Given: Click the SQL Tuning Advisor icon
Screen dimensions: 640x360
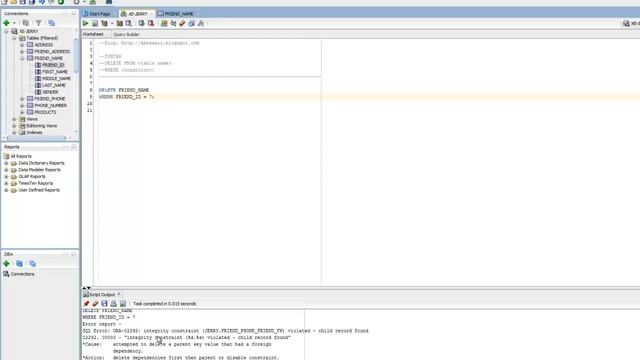Looking at the screenshot, I should pos(129,24).
